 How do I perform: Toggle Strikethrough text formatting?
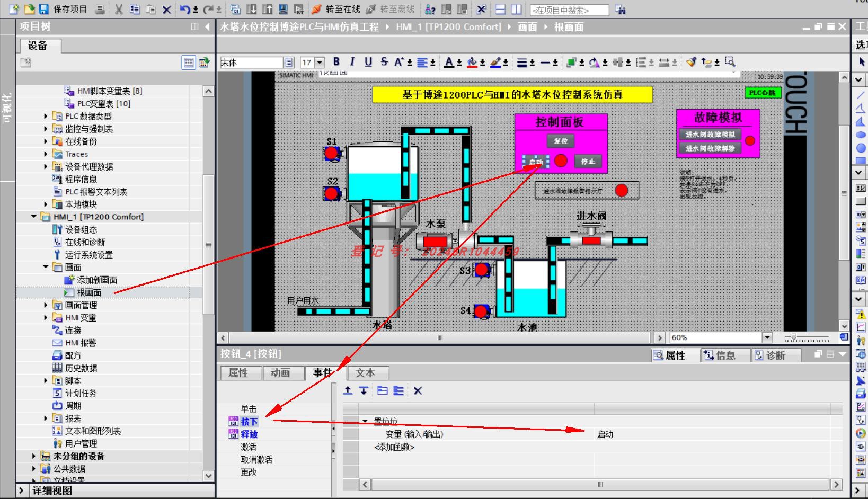[384, 62]
